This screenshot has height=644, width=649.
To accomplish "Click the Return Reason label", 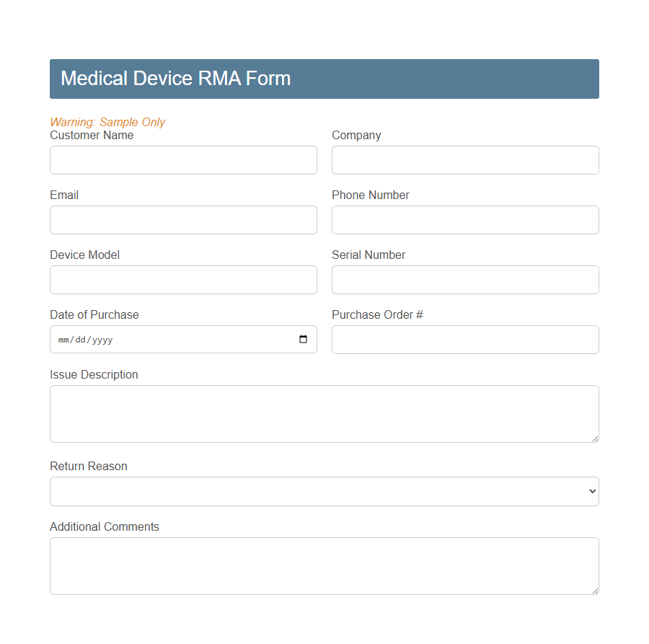I will [88, 466].
